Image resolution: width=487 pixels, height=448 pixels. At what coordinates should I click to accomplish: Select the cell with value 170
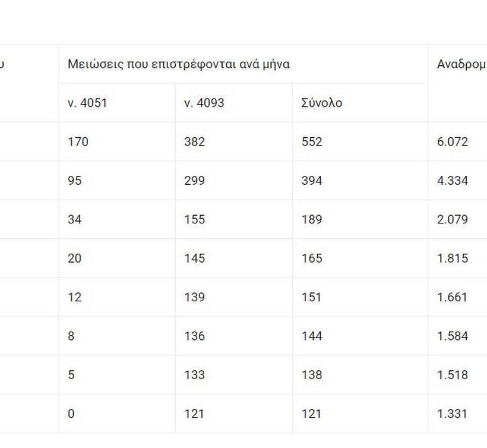[x=78, y=141]
